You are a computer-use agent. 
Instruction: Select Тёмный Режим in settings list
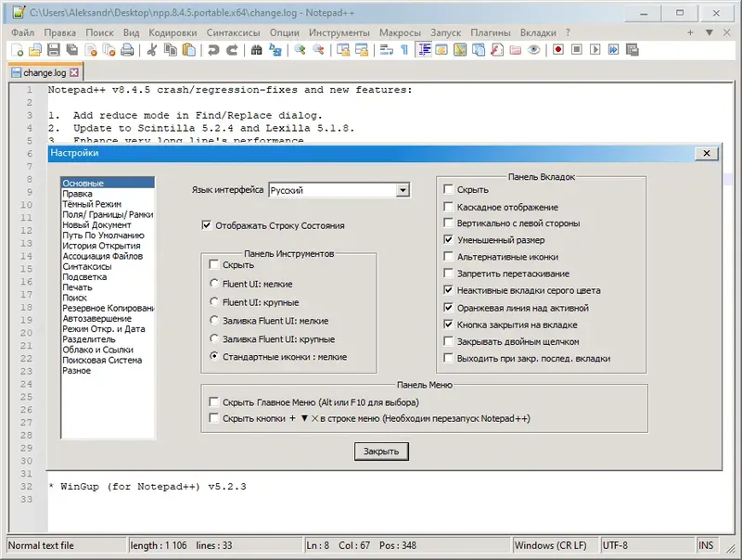tap(92, 204)
